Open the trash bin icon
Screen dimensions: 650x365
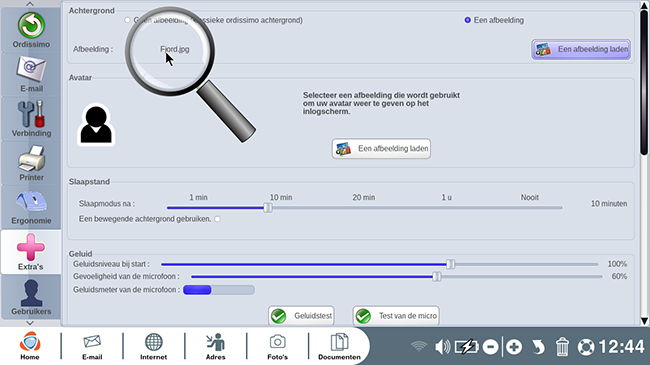coord(562,347)
